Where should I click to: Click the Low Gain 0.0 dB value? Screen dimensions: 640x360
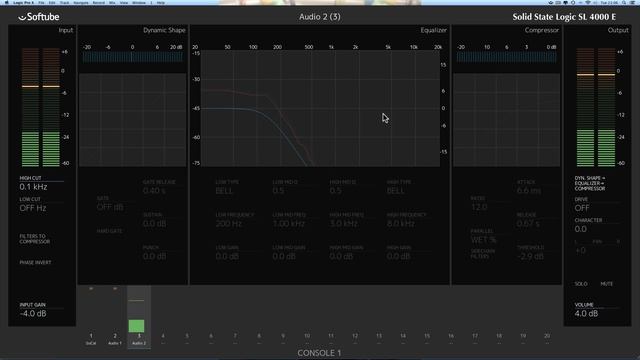coord(227,256)
